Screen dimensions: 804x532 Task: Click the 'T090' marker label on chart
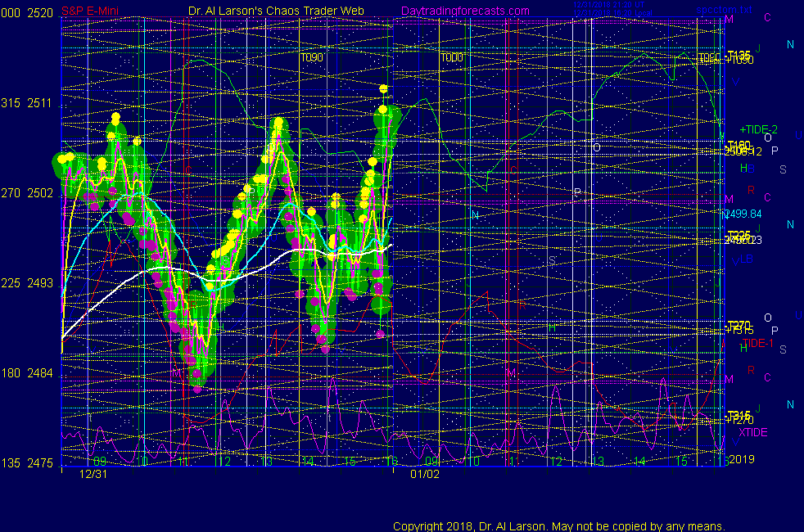pyautogui.click(x=312, y=58)
